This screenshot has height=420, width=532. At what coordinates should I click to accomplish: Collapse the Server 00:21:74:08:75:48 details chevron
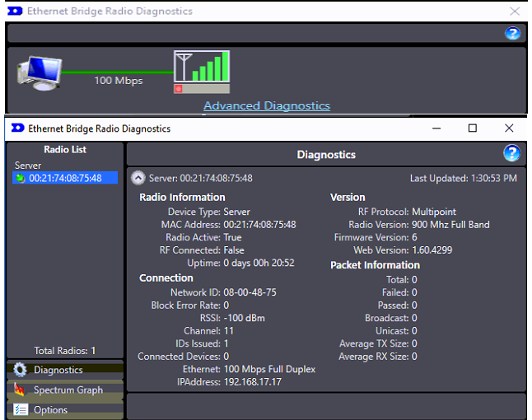coord(138,178)
